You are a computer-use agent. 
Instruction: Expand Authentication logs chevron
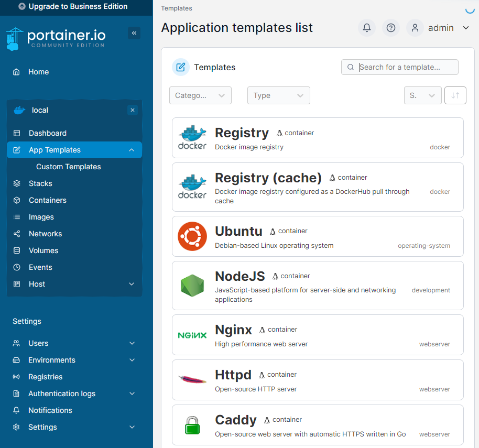pyautogui.click(x=132, y=394)
